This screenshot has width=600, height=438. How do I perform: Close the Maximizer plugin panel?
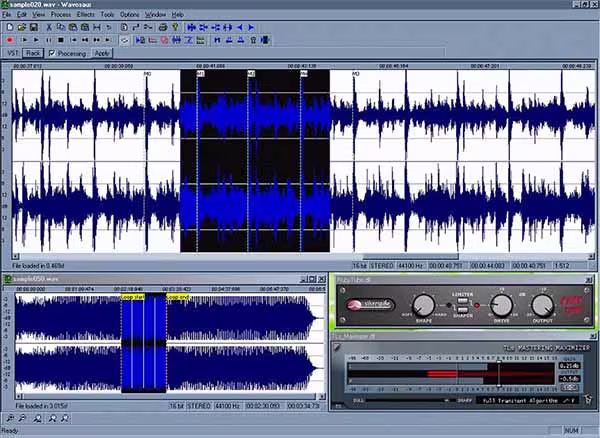593,336
